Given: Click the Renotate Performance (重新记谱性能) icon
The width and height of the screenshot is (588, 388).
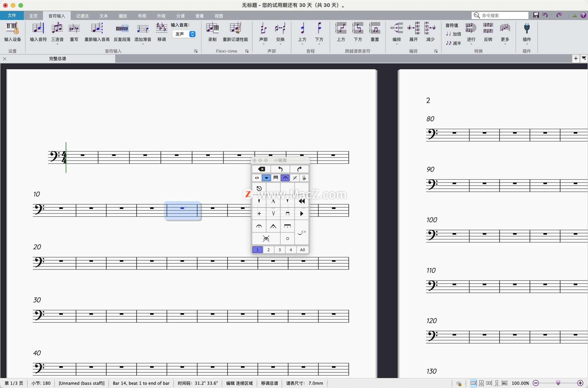Looking at the screenshot, I should point(235,32).
